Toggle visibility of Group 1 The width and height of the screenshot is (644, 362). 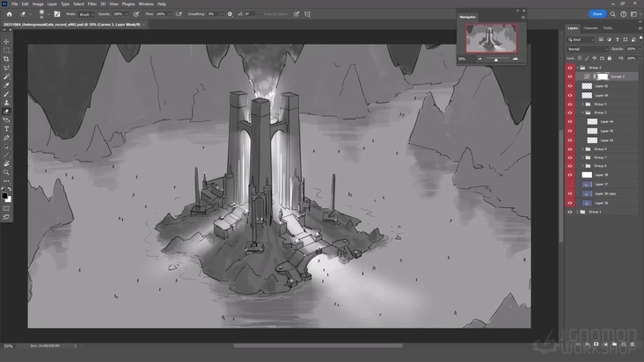569,212
